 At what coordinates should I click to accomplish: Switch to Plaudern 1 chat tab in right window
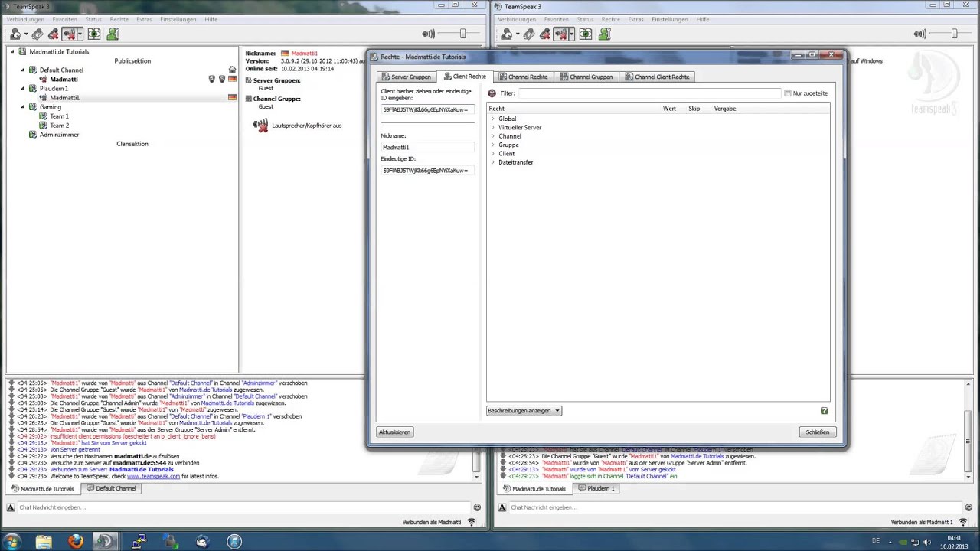(596, 488)
